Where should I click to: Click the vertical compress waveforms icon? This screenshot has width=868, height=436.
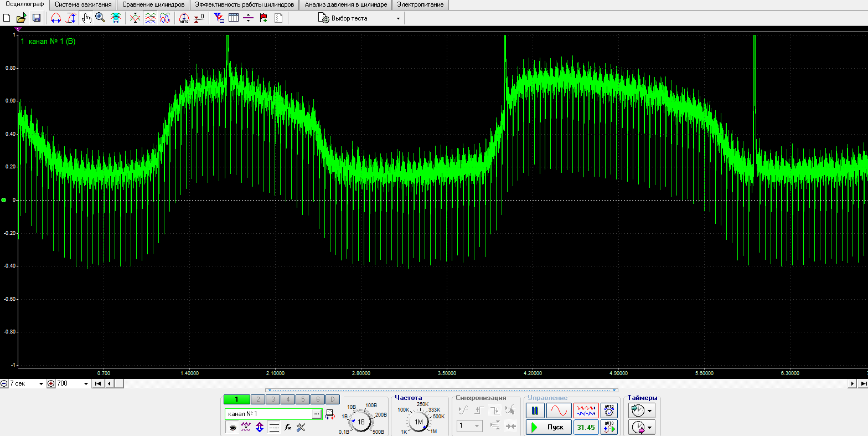[x=135, y=18]
